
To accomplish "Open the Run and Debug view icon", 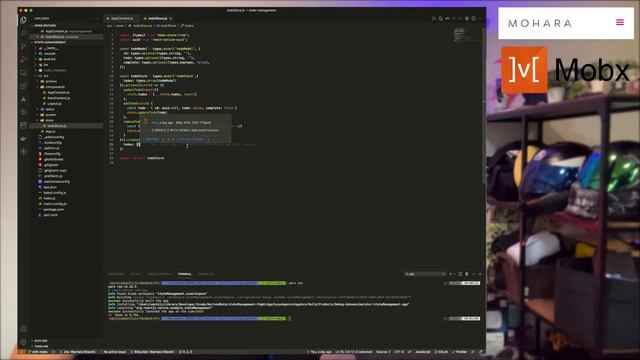I will point(23,60).
